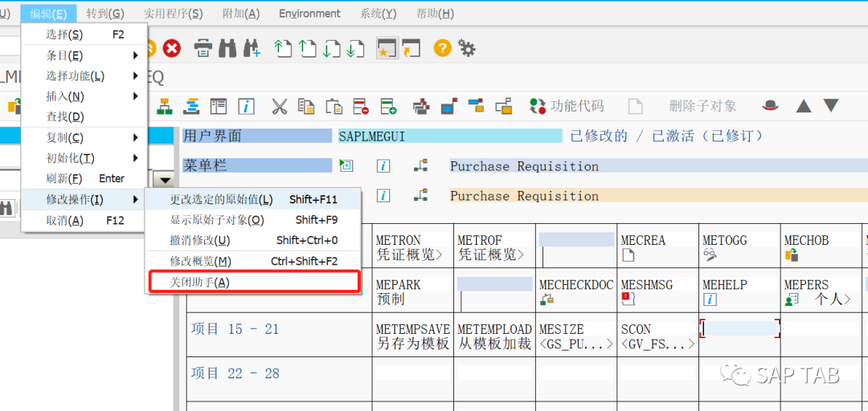Click the orange box with outline icon

point(504,106)
